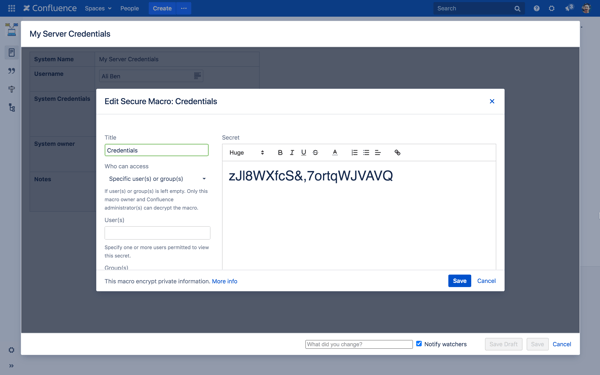Open notifications megaphone icon
The width and height of the screenshot is (600, 375).
(x=569, y=8)
